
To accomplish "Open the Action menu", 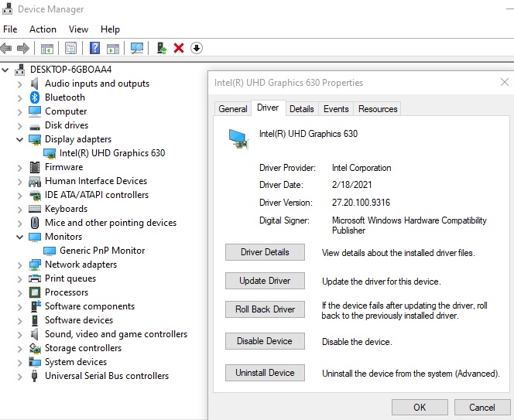I will point(43,29).
